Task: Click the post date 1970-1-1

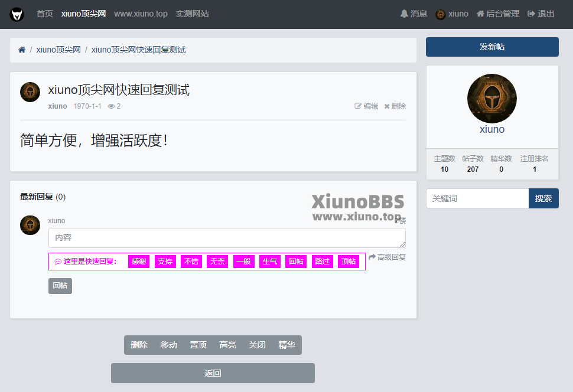Action: pyautogui.click(x=87, y=106)
